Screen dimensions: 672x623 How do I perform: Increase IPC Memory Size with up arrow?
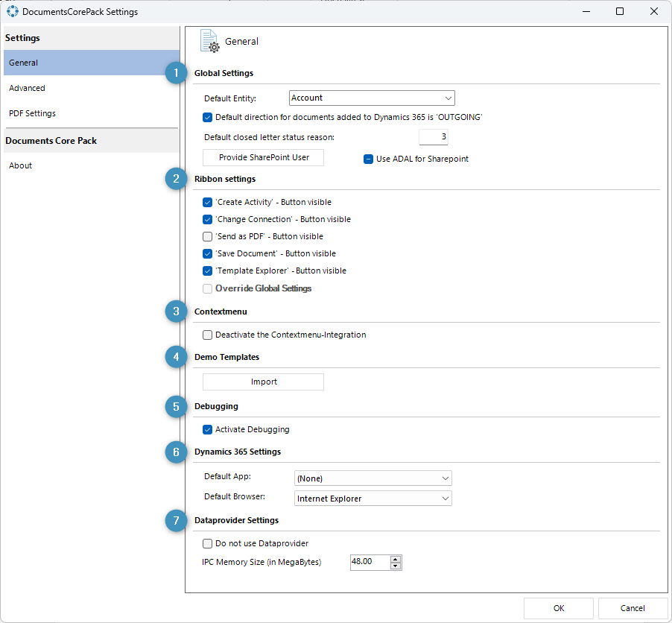tap(396, 559)
